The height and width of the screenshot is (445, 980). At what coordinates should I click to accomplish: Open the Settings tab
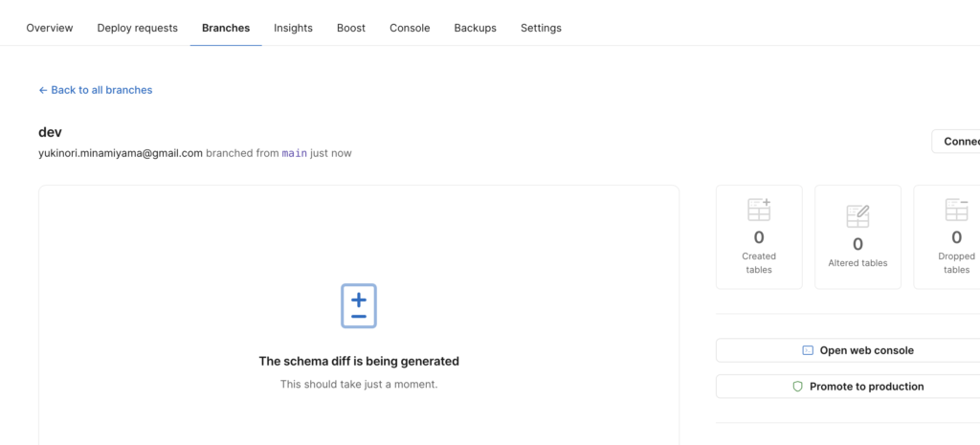(541, 28)
